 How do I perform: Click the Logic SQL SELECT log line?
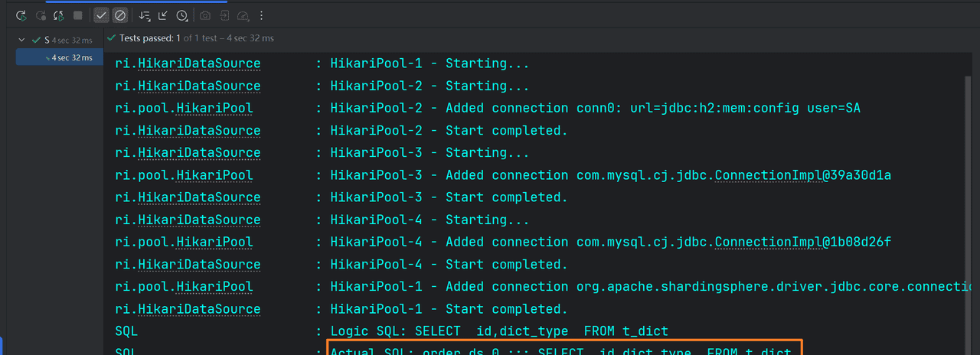click(x=499, y=331)
